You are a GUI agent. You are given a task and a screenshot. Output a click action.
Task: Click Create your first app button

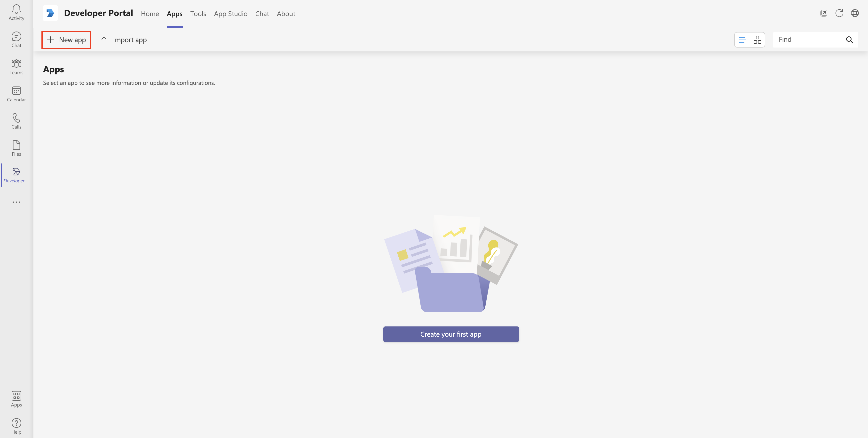click(451, 334)
